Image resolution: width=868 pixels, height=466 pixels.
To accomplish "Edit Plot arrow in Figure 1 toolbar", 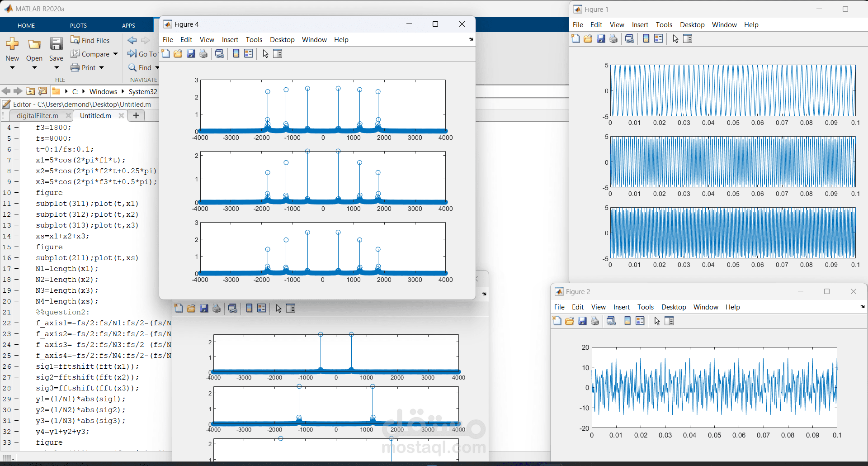I will (675, 39).
